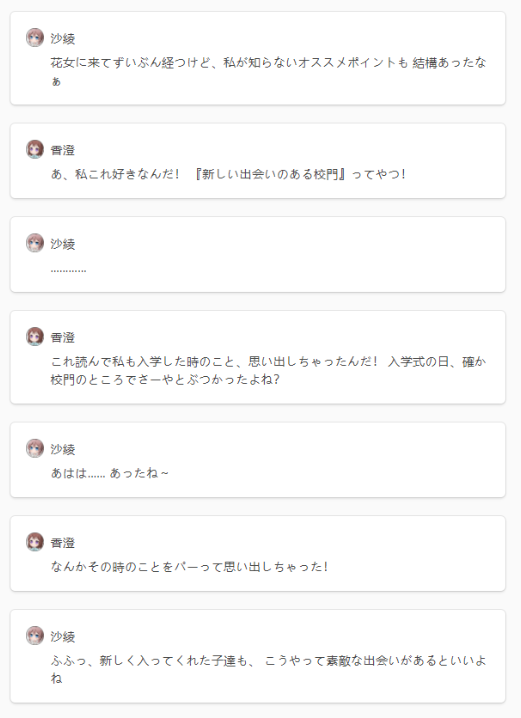The image size is (521, 718).
Task: Click 香澄's avatar on the 新しい出会いのある校門 message
Action: [x=35, y=149]
